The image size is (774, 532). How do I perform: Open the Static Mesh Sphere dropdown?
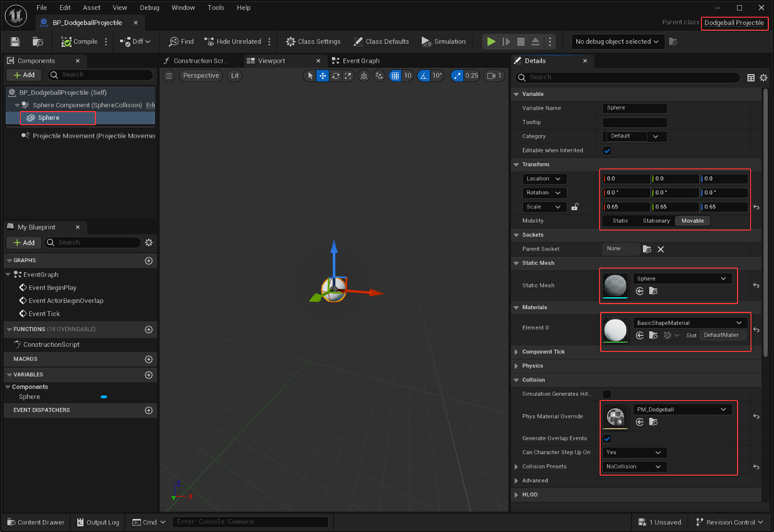click(682, 279)
